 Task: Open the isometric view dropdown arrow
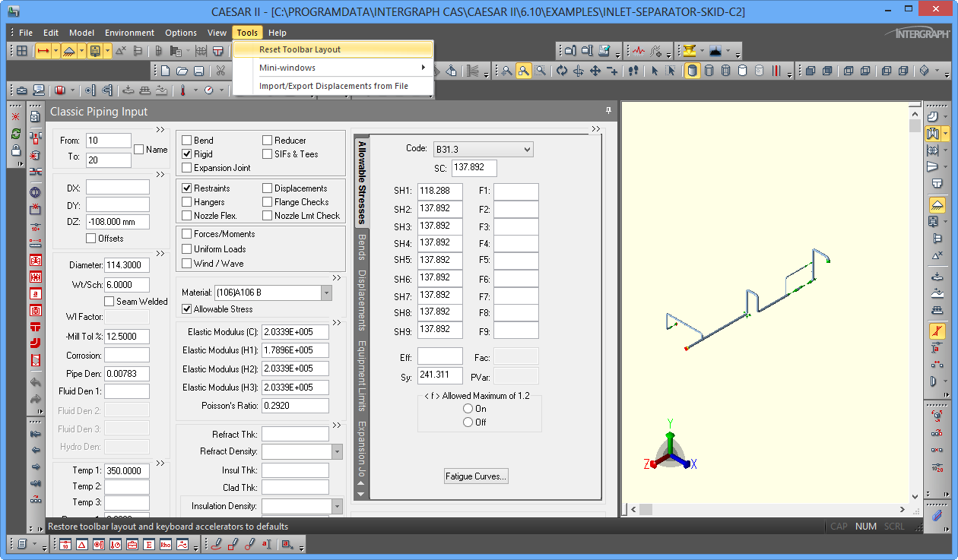[x=937, y=71]
